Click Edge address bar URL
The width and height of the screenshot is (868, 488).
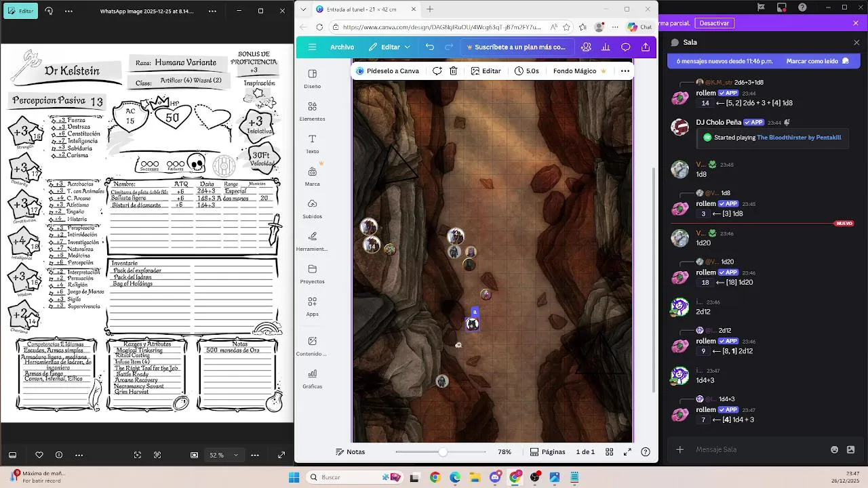[x=441, y=27]
